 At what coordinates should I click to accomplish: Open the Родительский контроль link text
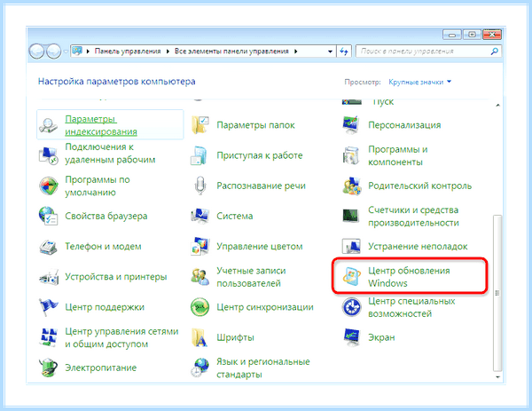419,186
